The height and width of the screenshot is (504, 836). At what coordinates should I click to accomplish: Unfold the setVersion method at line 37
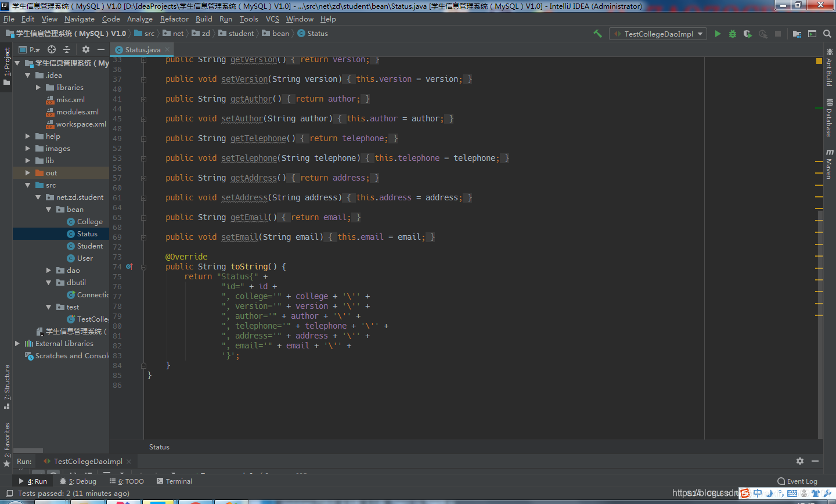pyautogui.click(x=143, y=79)
